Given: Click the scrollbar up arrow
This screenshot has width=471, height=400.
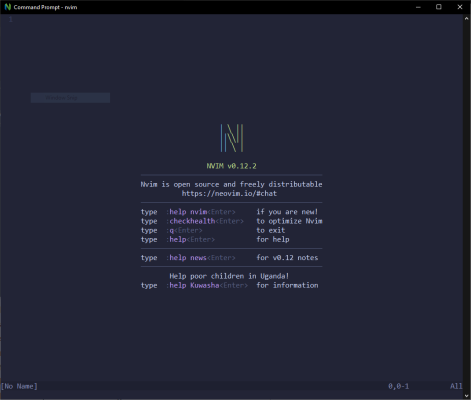Looking at the screenshot, I should pos(466,19).
